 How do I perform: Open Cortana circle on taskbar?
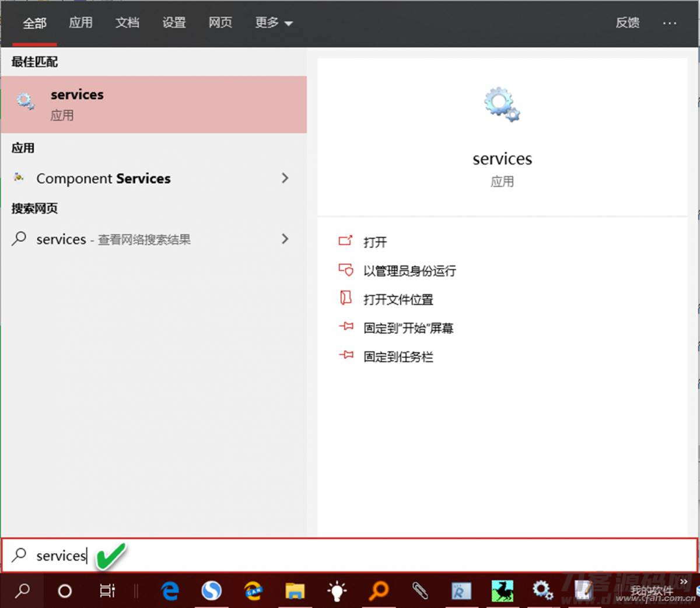pyautogui.click(x=65, y=590)
